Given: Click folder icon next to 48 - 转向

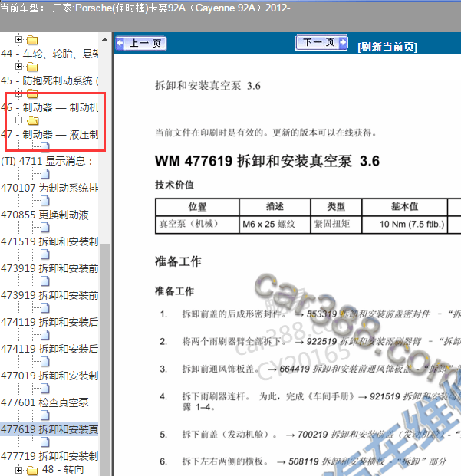Looking at the screenshot, I should [x=32, y=471].
